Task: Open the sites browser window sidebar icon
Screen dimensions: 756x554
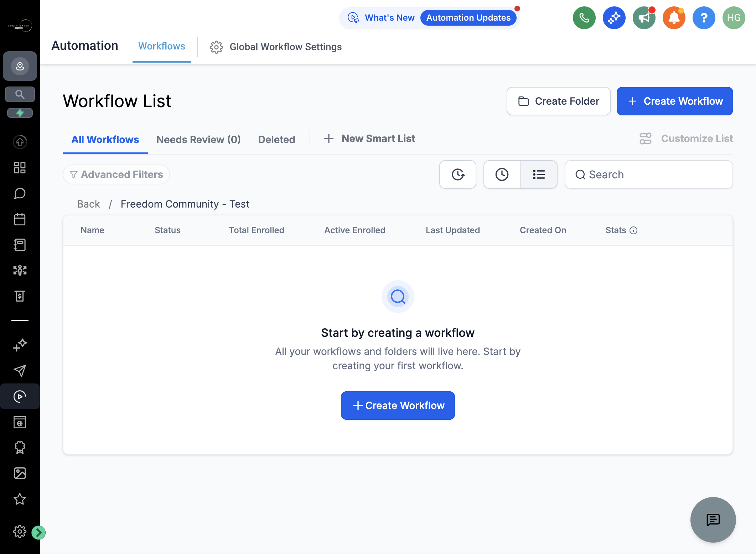Action: [x=20, y=422]
